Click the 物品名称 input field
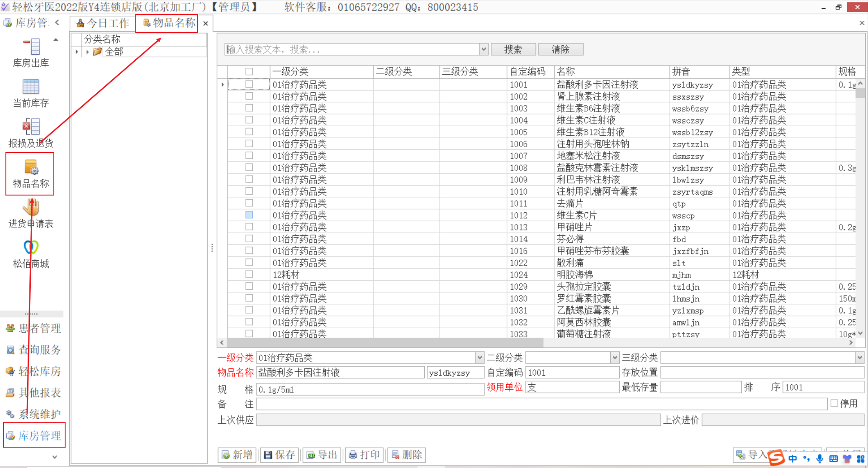868x468 pixels. [341, 372]
